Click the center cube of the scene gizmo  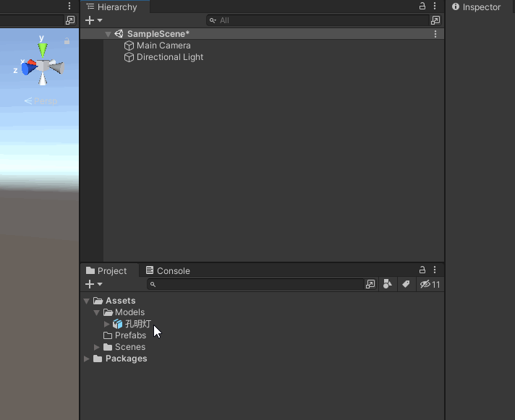pyautogui.click(x=43, y=66)
